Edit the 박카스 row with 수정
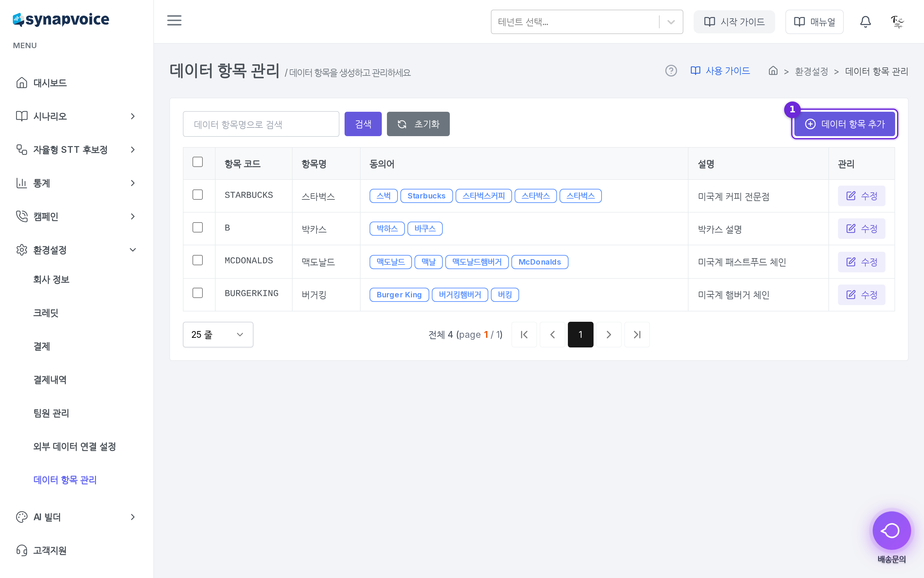 [x=861, y=229]
